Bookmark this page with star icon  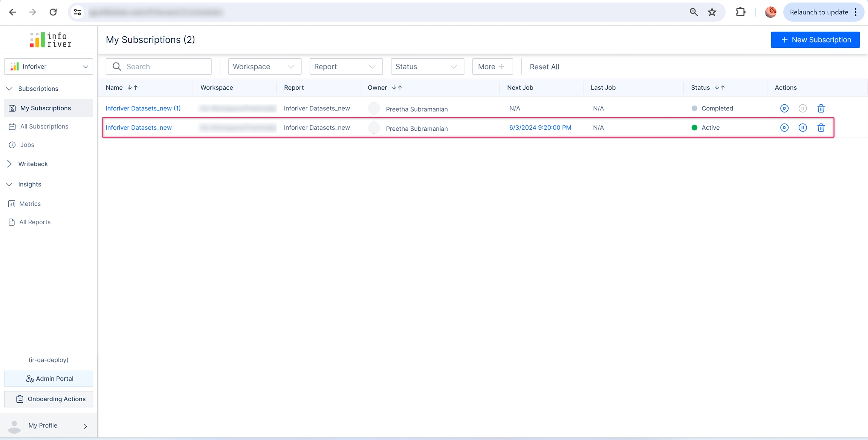[712, 12]
